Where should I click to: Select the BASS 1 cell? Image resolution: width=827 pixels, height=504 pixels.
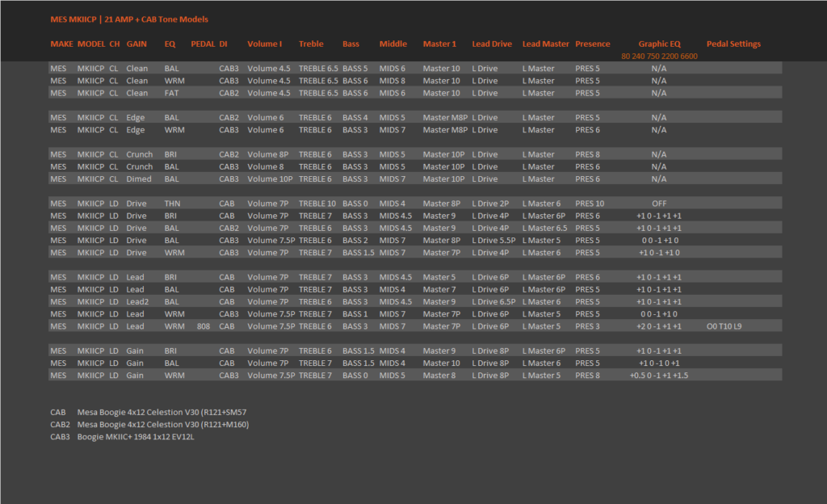coord(355,314)
